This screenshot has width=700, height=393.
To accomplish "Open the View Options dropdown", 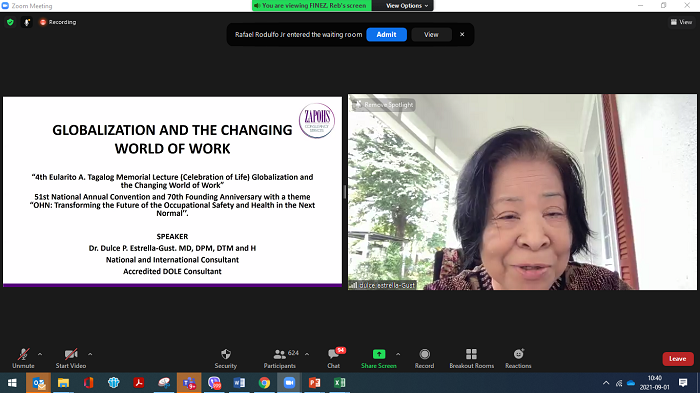I will 407,5.
